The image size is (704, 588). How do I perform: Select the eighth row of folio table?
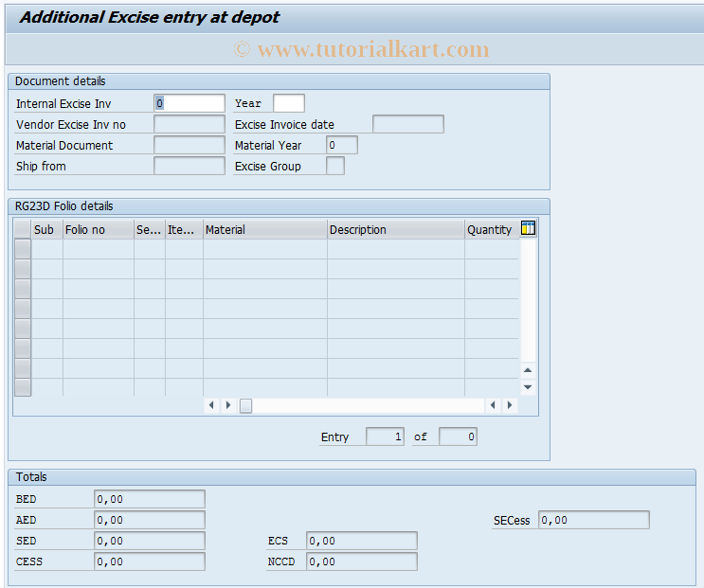click(x=23, y=387)
